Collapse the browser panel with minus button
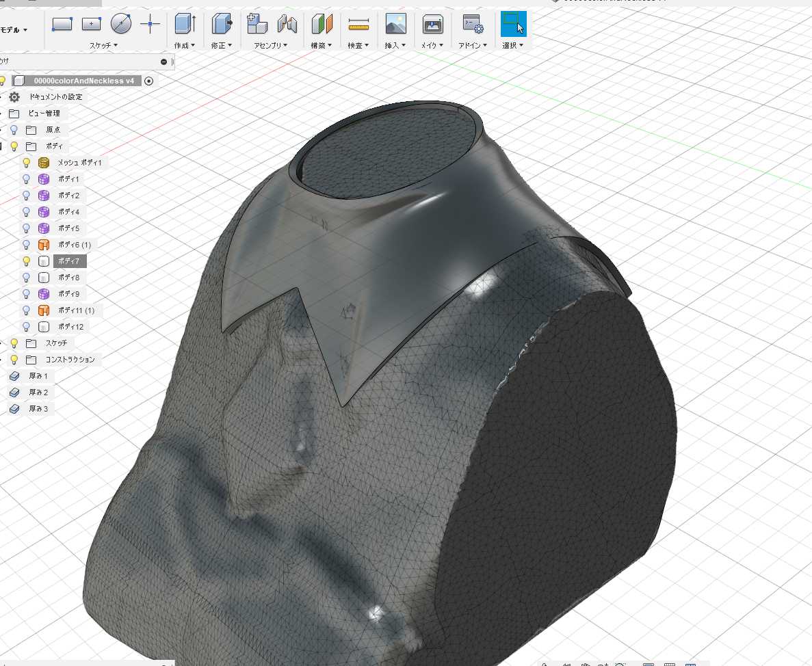This screenshot has height=666, width=812. click(x=164, y=62)
